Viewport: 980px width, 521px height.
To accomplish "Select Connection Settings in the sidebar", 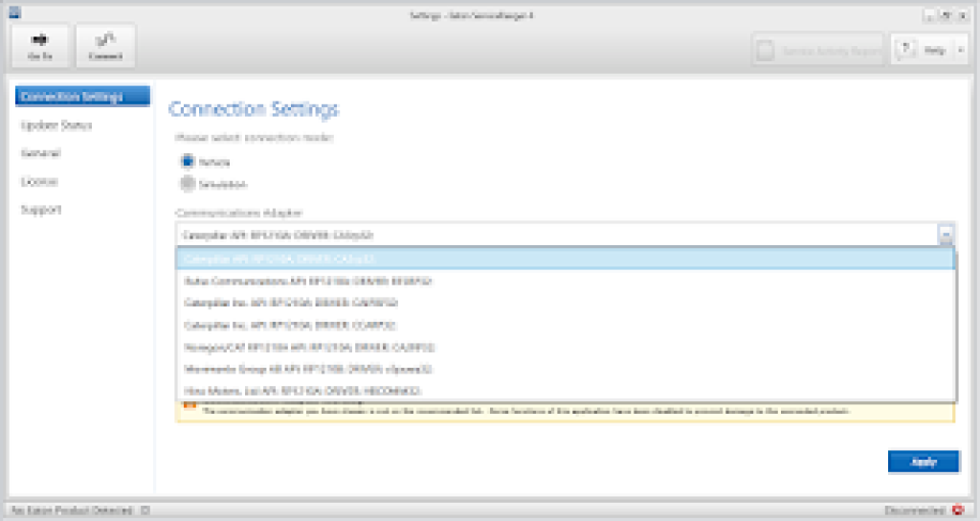I will pyautogui.click(x=82, y=97).
